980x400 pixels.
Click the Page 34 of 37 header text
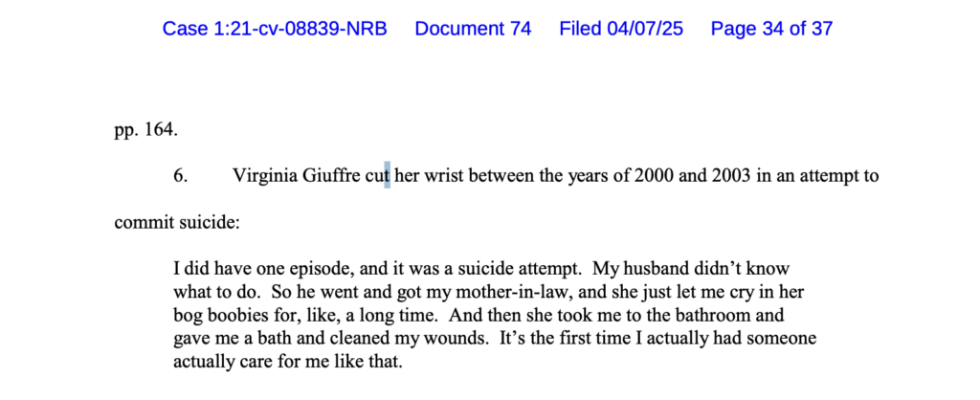pyautogui.click(x=772, y=29)
